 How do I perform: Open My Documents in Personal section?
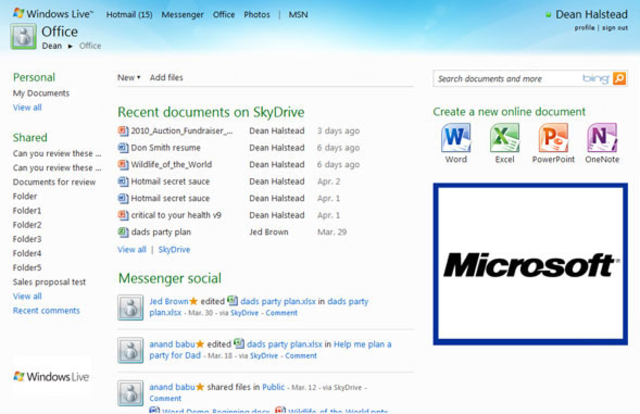(41, 93)
